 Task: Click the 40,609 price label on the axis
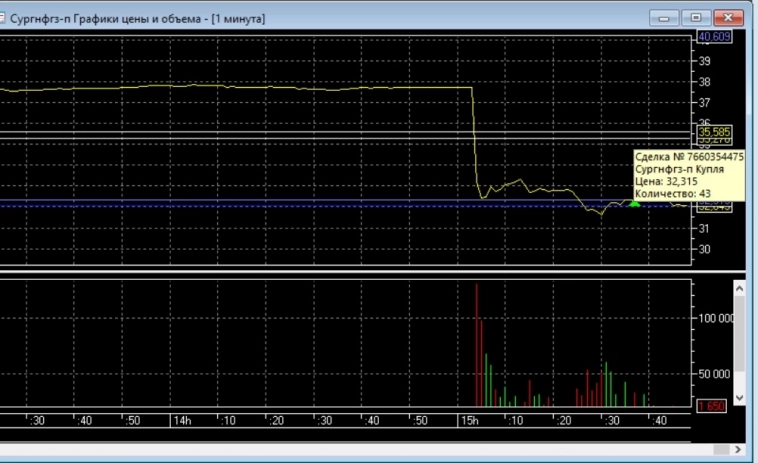pyautogui.click(x=713, y=37)
